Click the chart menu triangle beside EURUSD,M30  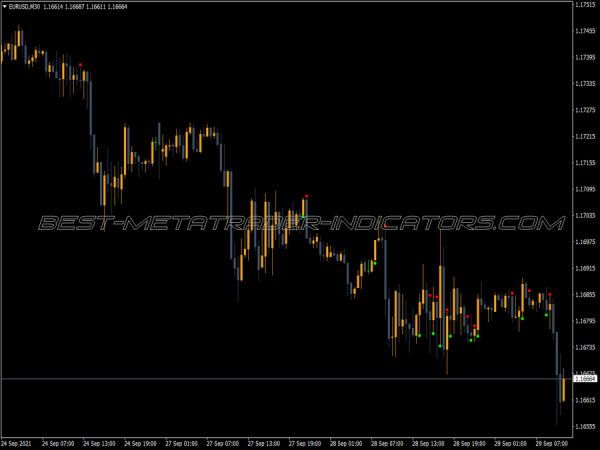pyautogui.click(x=5, y=7)
